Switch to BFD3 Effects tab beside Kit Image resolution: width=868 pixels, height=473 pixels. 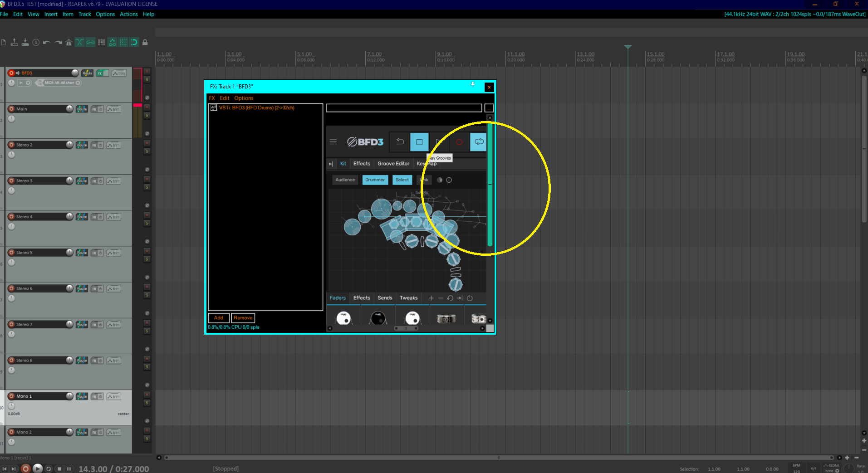(362, 164)
